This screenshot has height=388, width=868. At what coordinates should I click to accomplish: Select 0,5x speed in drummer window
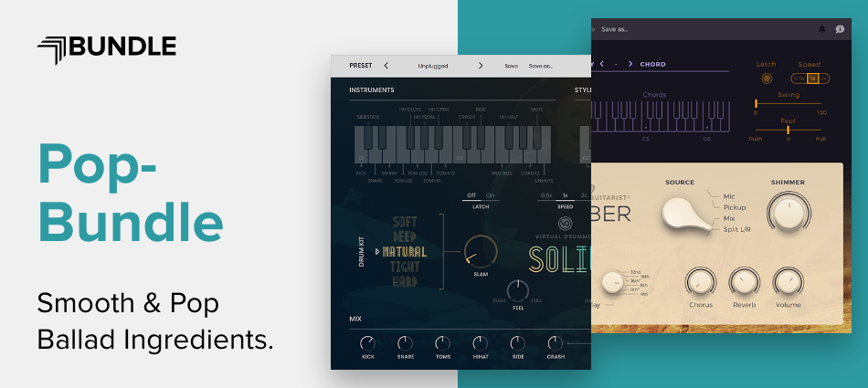tap(546, 195)
